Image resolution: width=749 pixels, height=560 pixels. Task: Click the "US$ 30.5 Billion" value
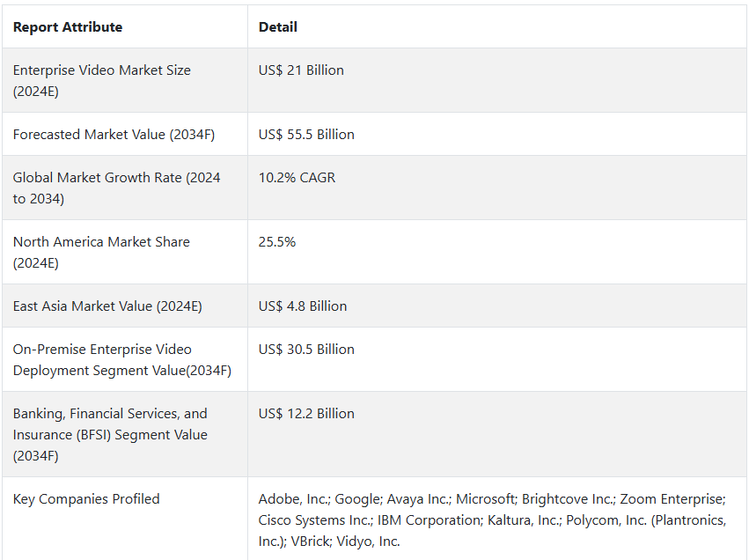point(306,350)
